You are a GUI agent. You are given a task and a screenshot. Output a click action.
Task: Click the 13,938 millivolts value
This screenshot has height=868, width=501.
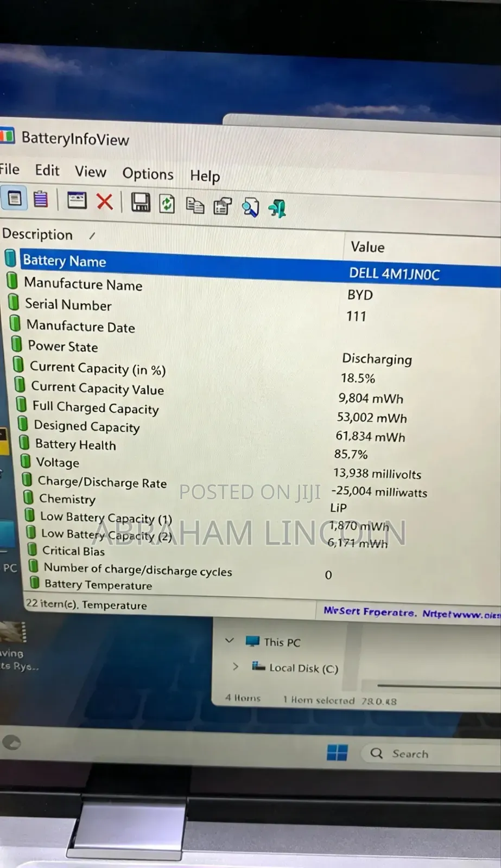pyautogui.click(x=377, y=474)
